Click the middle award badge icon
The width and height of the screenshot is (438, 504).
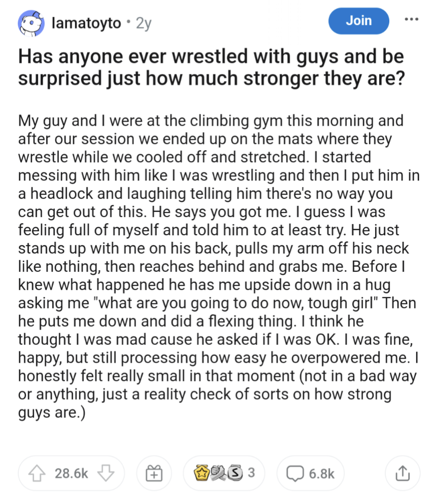coord(219,474)
